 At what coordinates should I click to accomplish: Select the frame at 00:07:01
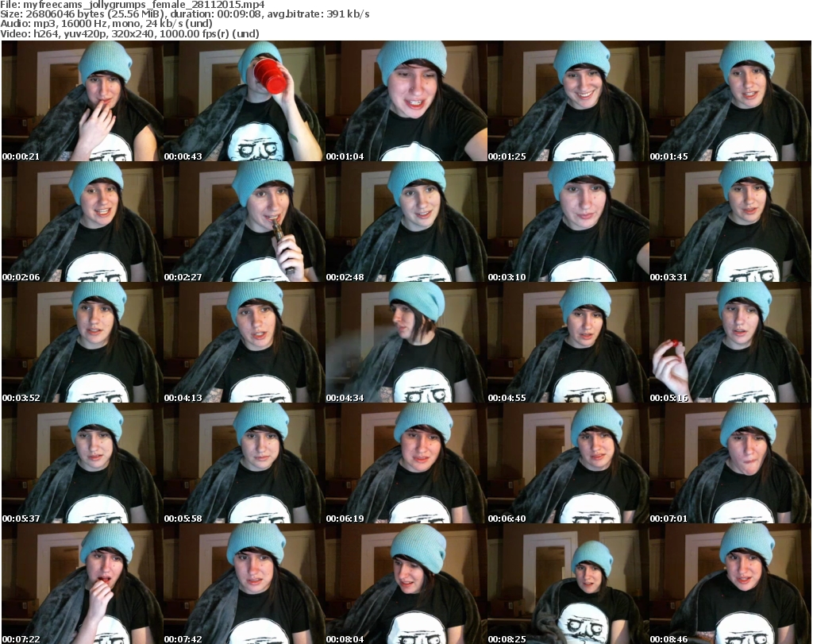click(730, 464)
